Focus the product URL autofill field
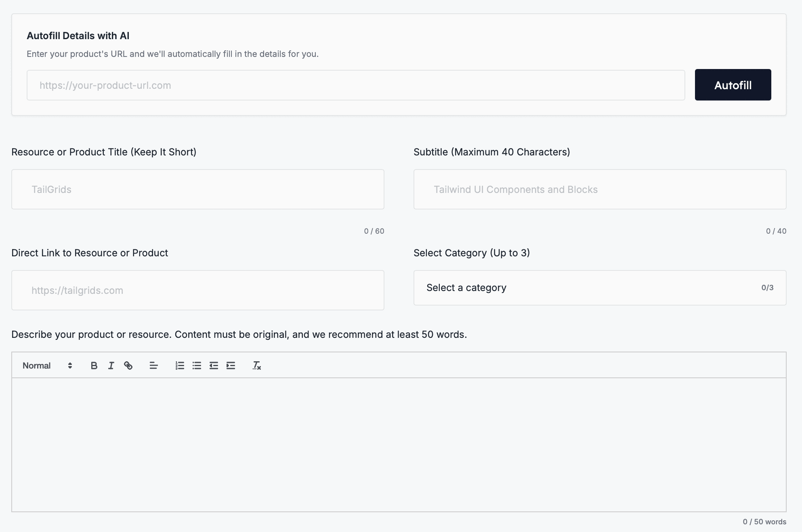The image size is (802, 532). [356, 85]
